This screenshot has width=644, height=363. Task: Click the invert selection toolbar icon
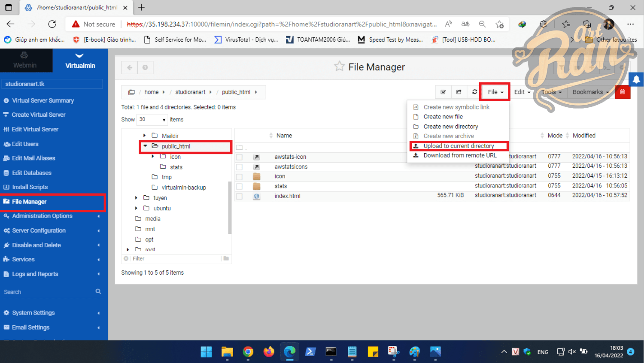[x=459, y=92]
